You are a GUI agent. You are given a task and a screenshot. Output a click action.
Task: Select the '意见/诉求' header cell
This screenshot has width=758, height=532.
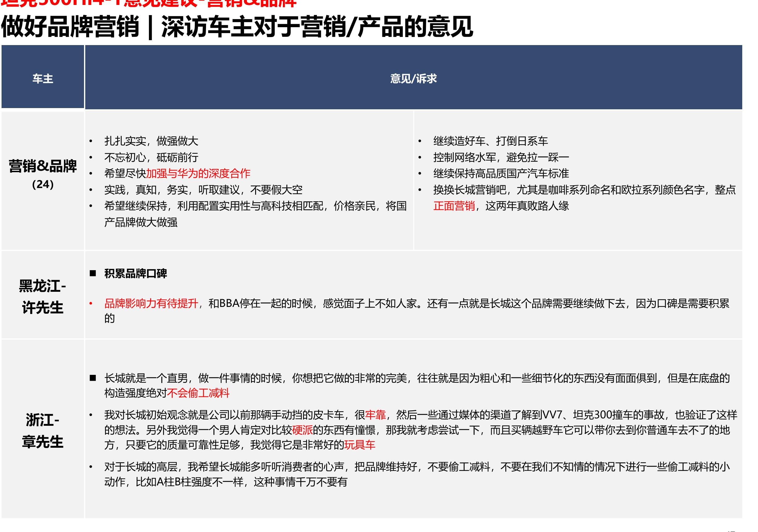coord(413,77)
